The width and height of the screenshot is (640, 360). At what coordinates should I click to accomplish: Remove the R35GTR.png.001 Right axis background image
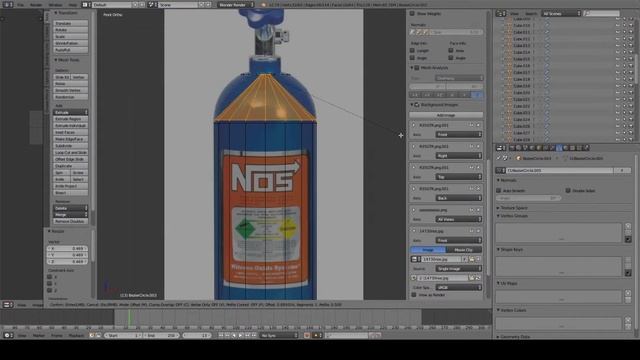click(478, 147)
